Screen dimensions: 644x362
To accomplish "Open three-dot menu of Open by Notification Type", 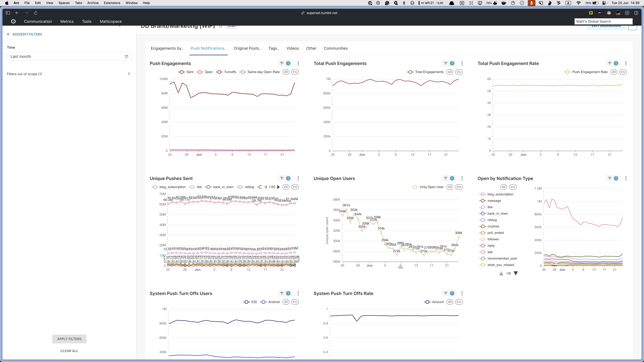I will tap(626, 178).
